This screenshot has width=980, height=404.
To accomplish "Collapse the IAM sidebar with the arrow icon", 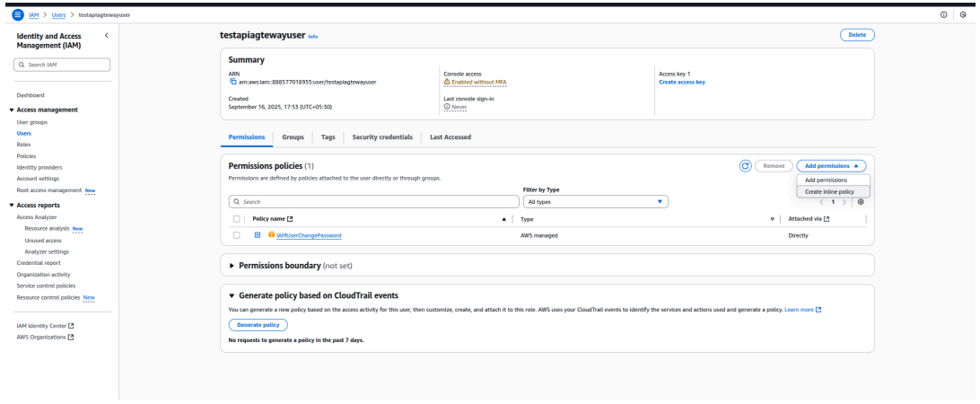I will pos(107,35).
